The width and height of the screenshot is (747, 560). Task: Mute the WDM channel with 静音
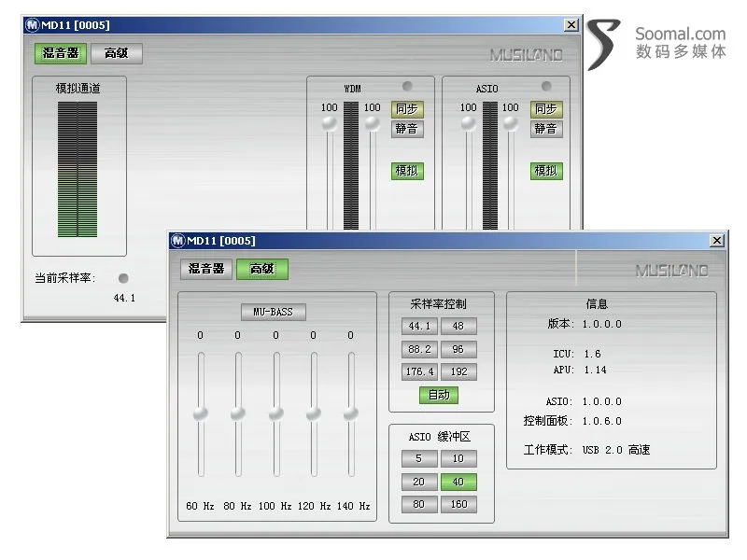(x=407, y=129)
